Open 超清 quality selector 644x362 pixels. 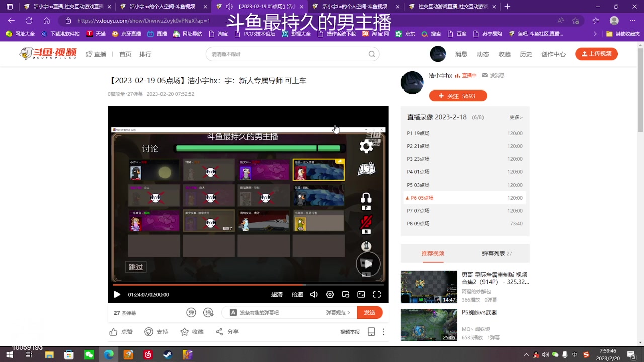pyautogui.click(x=277, y=295)
